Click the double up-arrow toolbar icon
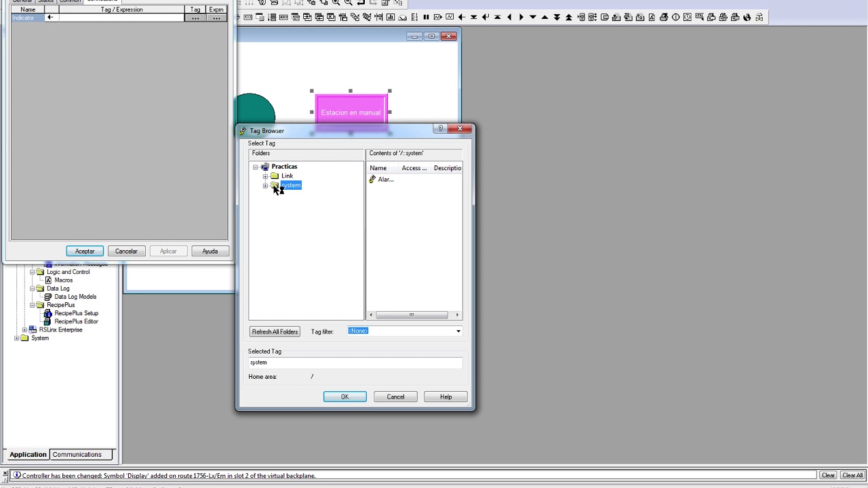Image resolution: width=868 pixels, height=488 pixels. [x=568, y=17]
